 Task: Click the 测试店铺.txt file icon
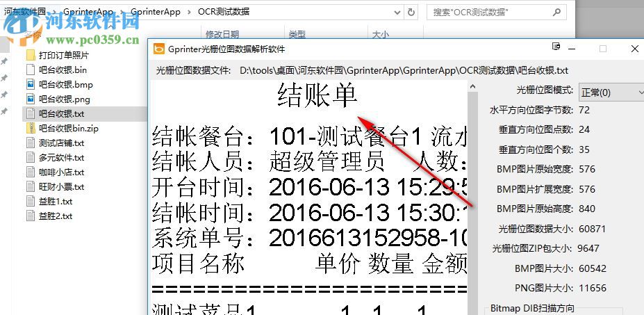pyautogui.click(x=31, y=143)
